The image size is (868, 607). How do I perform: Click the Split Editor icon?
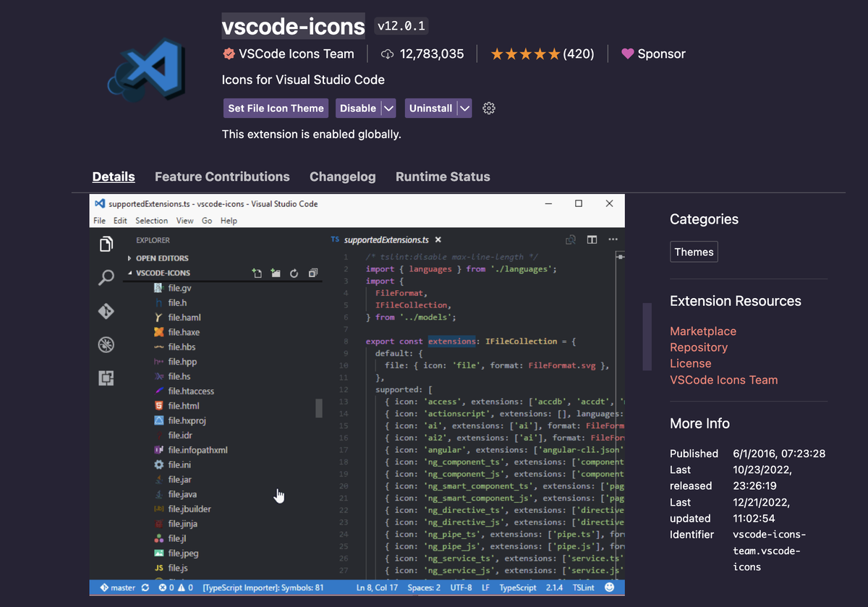pos(592,239)
